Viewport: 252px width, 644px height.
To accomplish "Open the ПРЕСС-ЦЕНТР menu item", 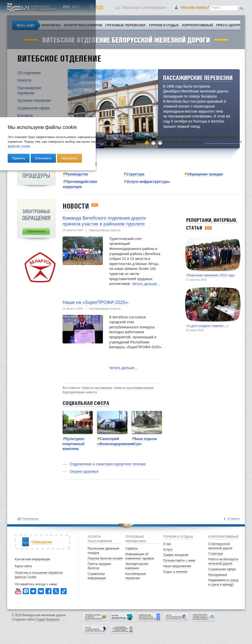I will [228, 25].
